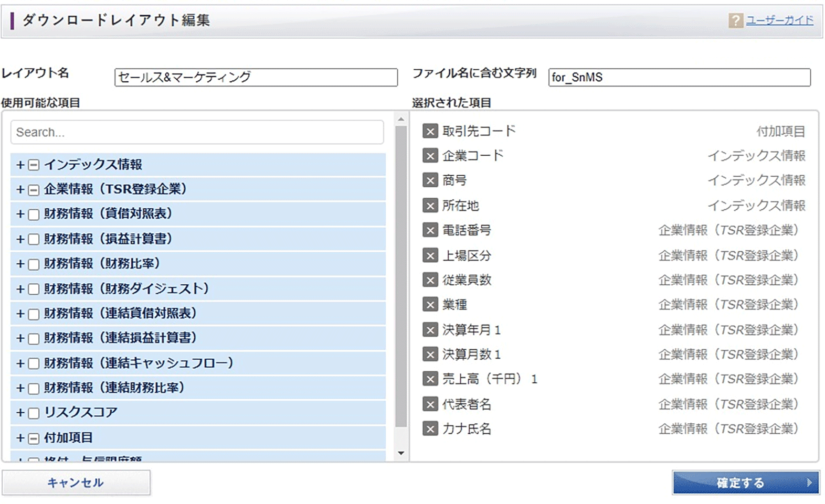825x504 pixels.
Task: Toggle the インデックス情報 checkbox
Action: (x=34, y=165)
